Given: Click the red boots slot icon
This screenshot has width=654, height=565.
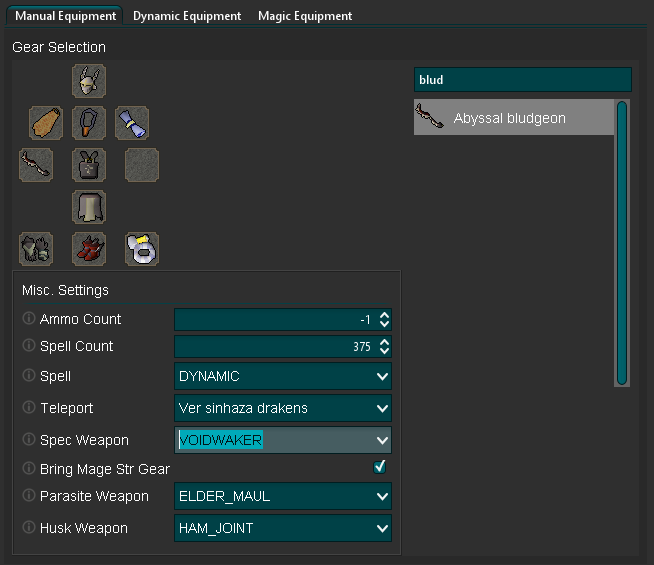Looking at the screenshot, I should [89, 249].
